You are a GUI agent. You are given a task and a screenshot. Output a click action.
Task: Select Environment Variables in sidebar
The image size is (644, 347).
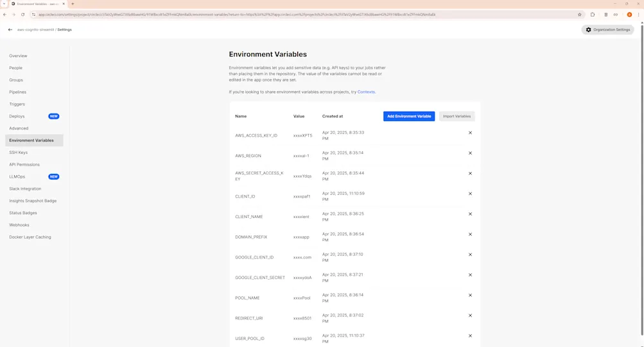(x=34, y=140)
